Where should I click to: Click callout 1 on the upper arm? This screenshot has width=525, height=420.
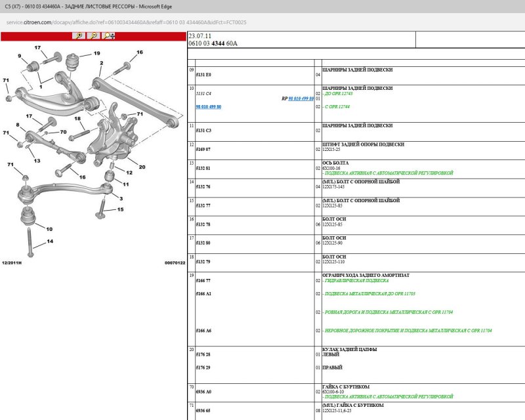pos(41,87)
